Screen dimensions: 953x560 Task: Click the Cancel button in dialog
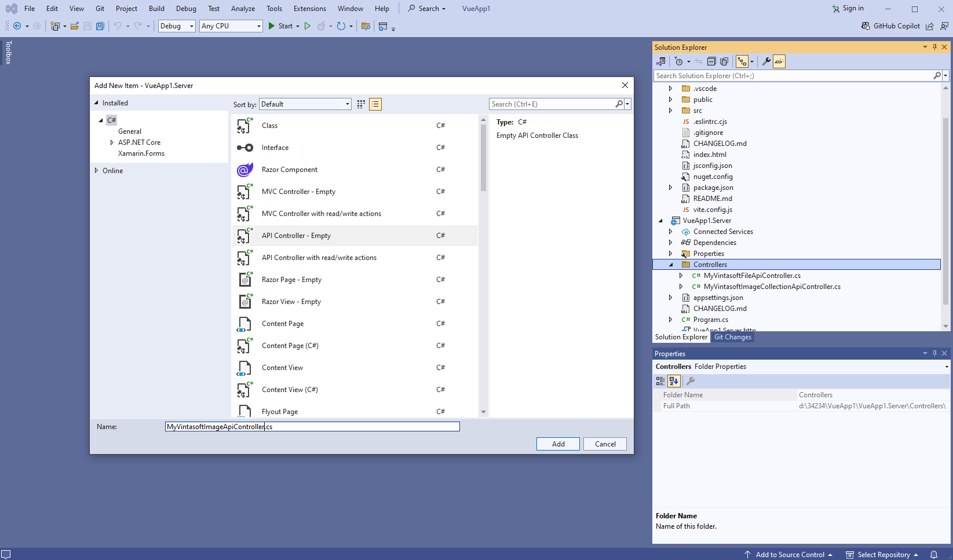605,444
